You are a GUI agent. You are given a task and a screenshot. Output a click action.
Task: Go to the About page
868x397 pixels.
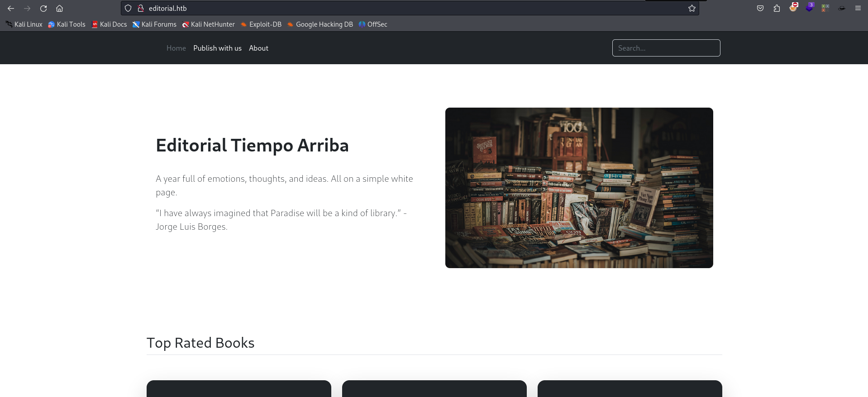click(258, 48)
